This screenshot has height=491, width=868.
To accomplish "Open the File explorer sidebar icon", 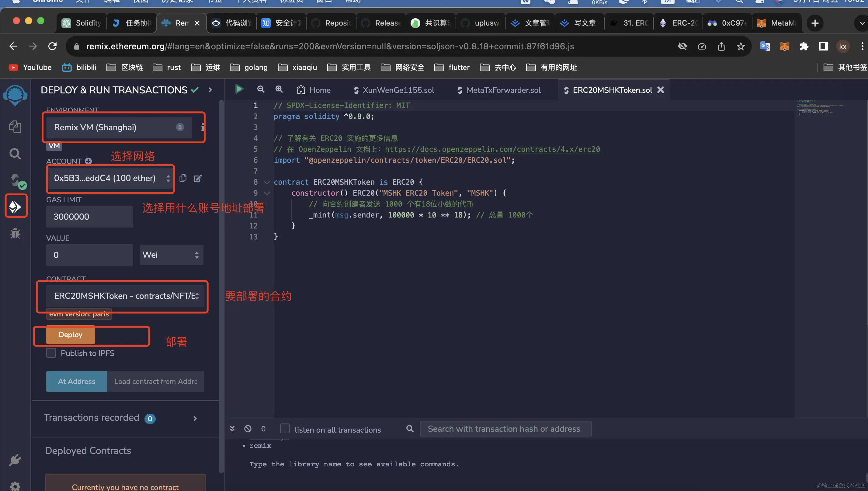I will 15,127.
